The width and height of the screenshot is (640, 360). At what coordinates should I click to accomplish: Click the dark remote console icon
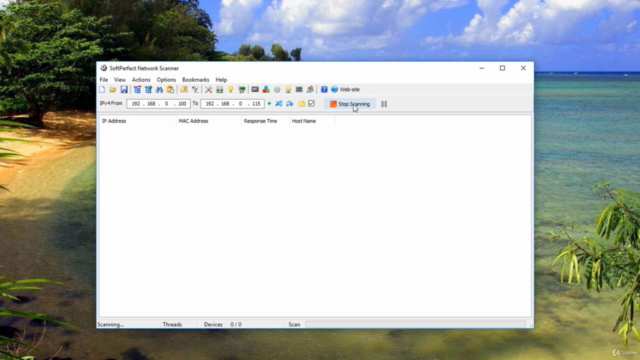tap(255, 89)
